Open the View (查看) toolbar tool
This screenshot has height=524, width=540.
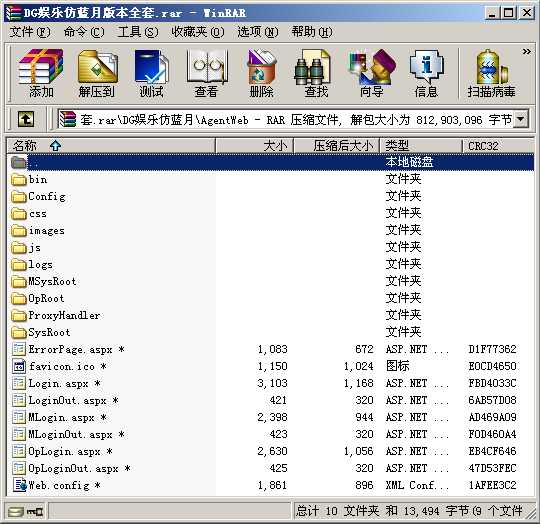[x=206, y=73]
